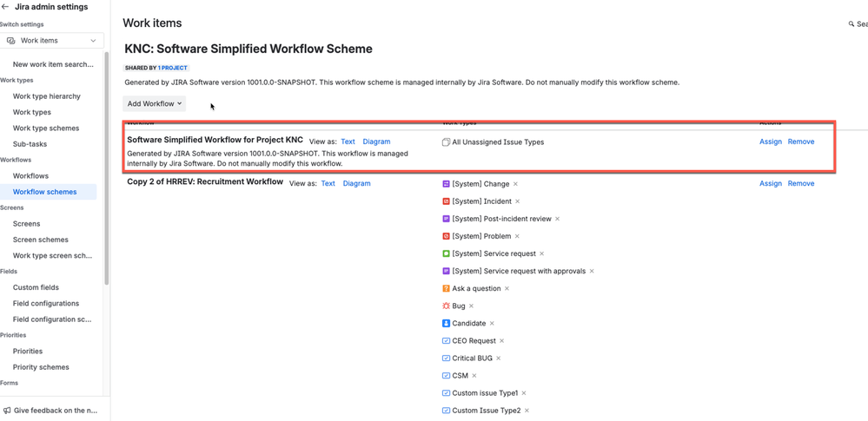Open New work item search in sidebar

coord(53,64)
